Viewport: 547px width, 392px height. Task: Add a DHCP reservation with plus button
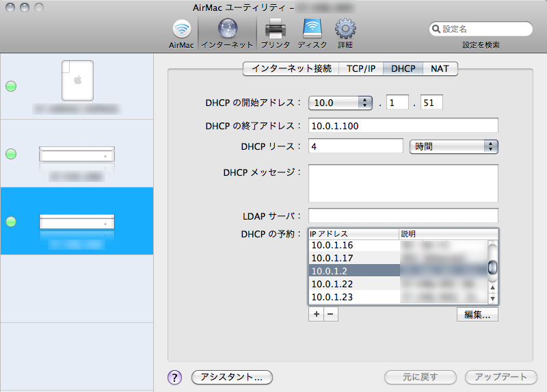pos(316,315)
